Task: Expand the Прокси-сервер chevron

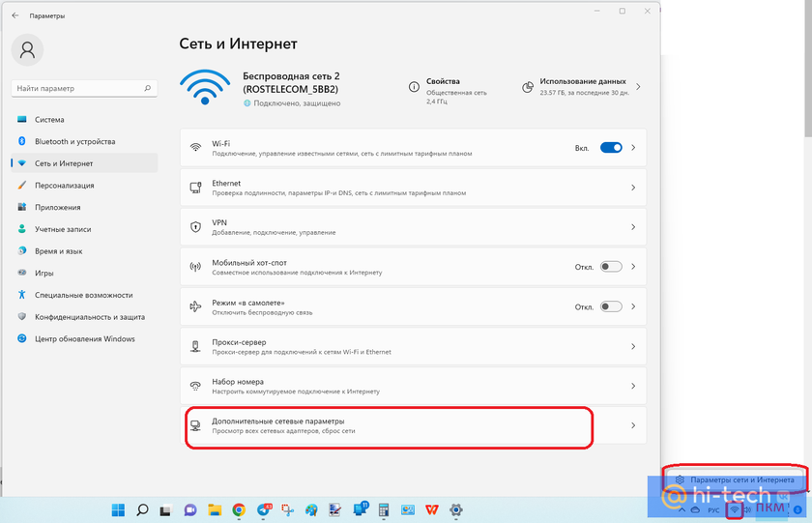Action: (633, 346)
